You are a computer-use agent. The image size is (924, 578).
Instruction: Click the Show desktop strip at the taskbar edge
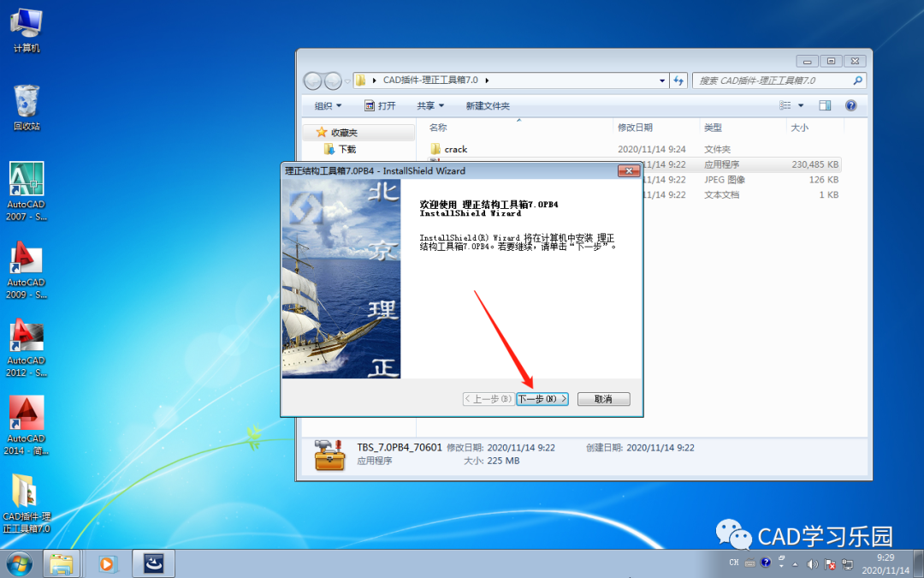pyautogui.click(x=919, y=563)
